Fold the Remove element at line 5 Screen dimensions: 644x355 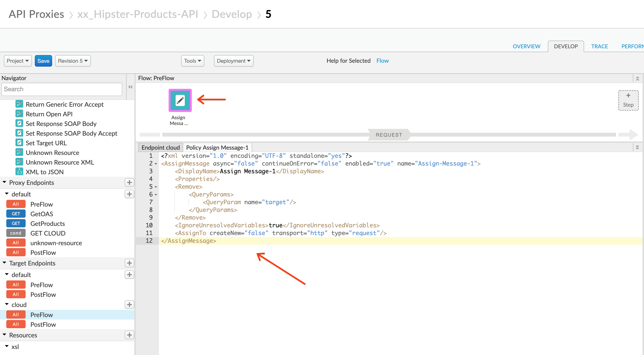point(156,187)
